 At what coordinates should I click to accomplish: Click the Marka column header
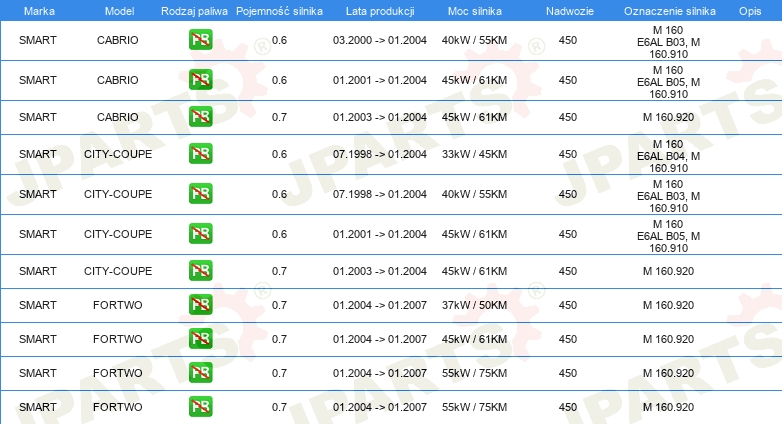(x=39, y=11)
